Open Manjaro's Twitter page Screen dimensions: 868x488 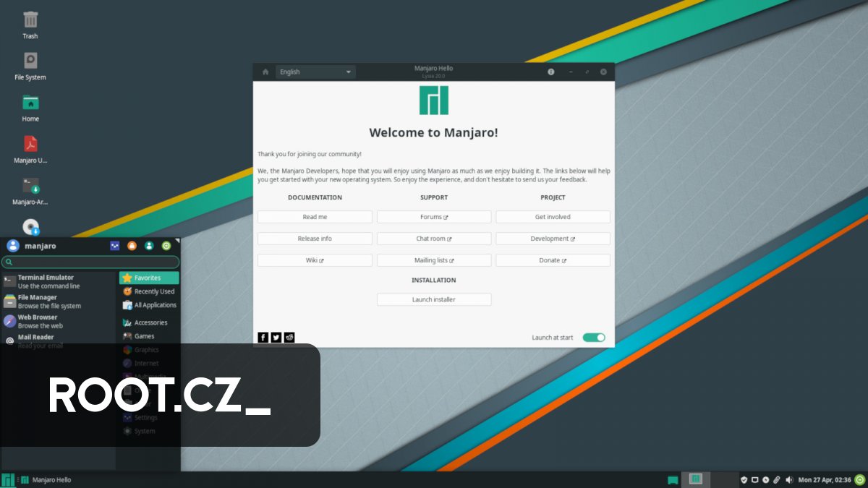tap(276, 337)
